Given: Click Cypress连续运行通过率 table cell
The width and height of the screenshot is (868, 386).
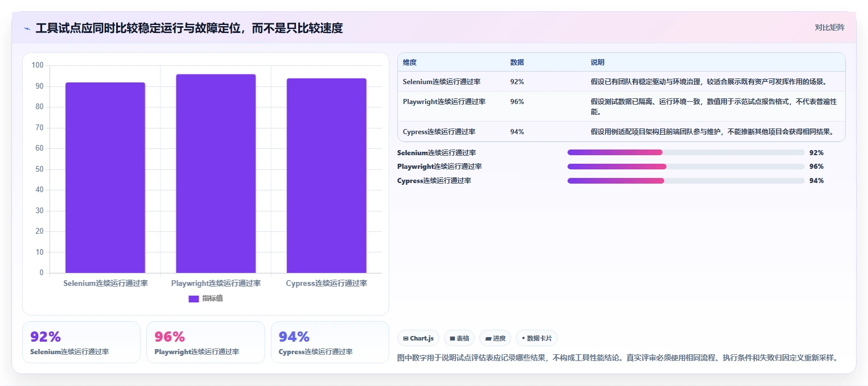Looking at the screenshot, I should [x=439, y=132].
